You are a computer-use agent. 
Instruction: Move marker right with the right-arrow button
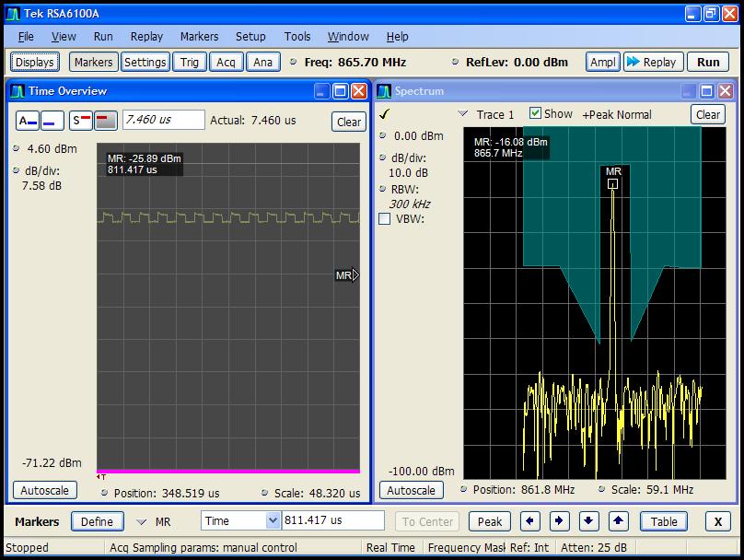(559, 521)
